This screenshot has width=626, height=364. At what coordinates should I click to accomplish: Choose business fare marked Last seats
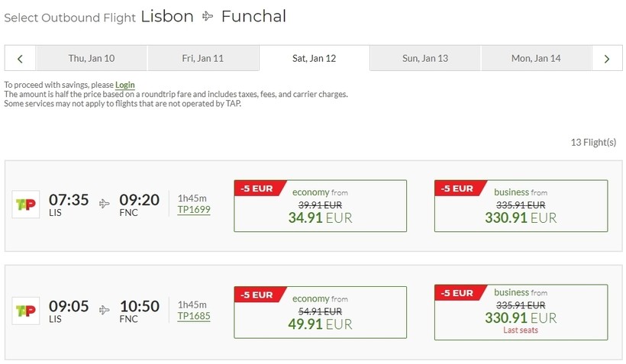click(521, 312)
